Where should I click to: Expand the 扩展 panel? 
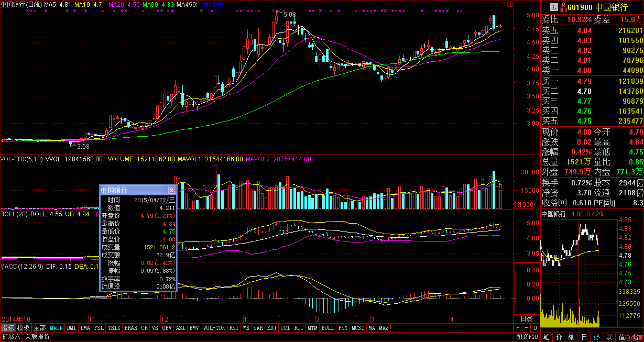[10, 337]
